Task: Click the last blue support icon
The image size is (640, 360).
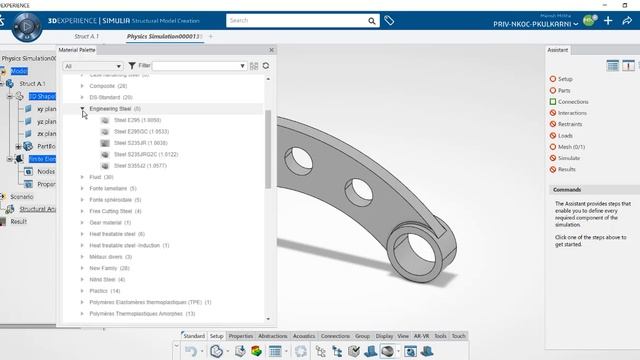Action: 427,351
